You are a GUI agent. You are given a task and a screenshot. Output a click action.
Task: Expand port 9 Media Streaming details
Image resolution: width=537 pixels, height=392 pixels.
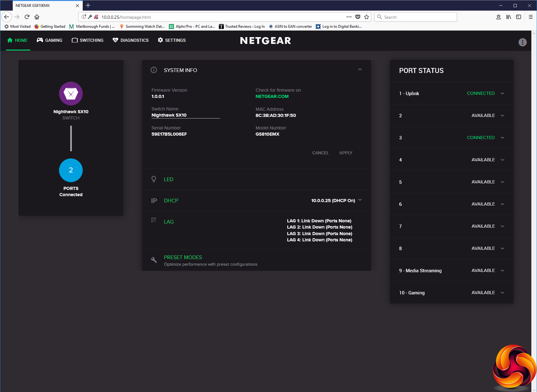pos(502,270)
